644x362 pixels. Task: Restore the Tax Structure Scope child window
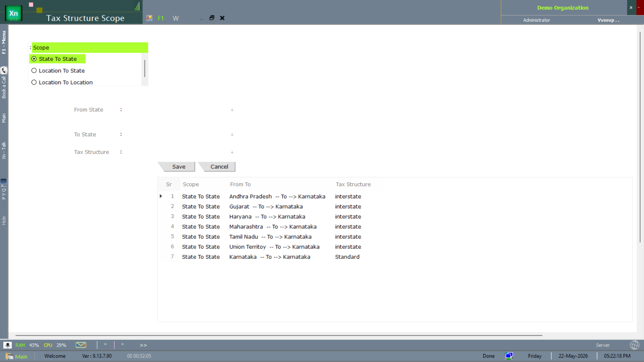[212, 18]
